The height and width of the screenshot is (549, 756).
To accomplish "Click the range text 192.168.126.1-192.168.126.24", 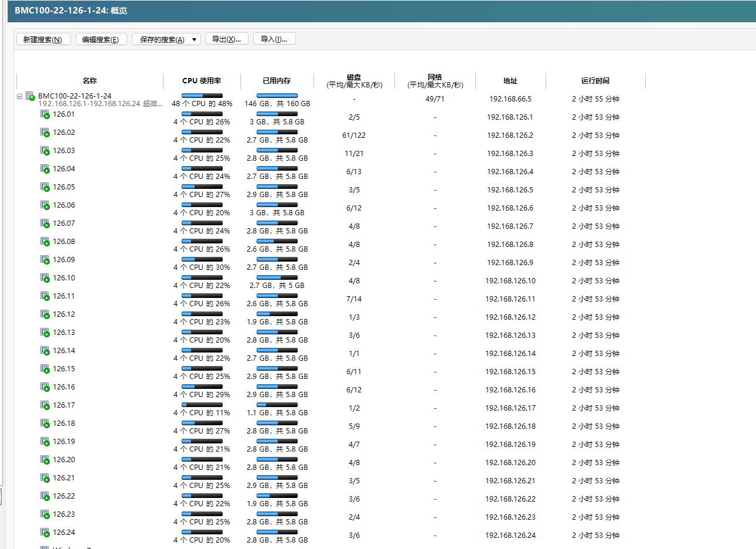I will click(x=89, y=104).
